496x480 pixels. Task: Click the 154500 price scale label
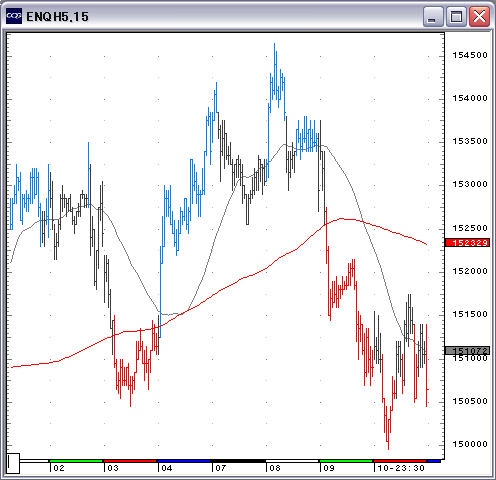(470, 55)
